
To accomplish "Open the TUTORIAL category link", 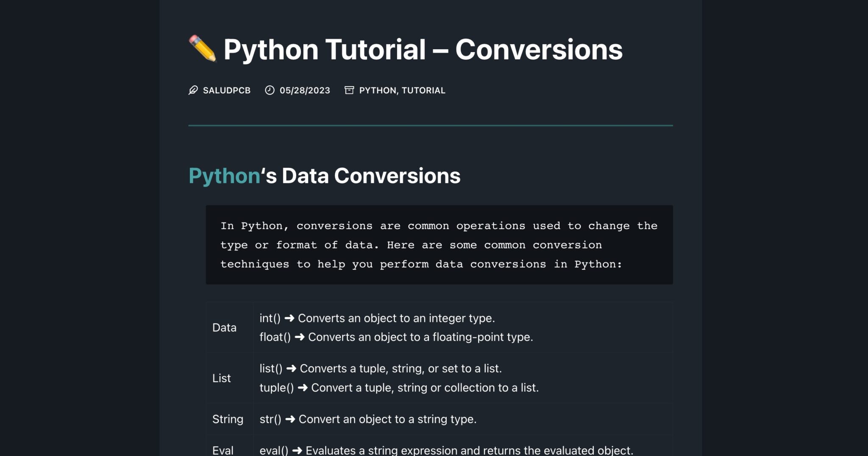I will (x=423, y=90).
